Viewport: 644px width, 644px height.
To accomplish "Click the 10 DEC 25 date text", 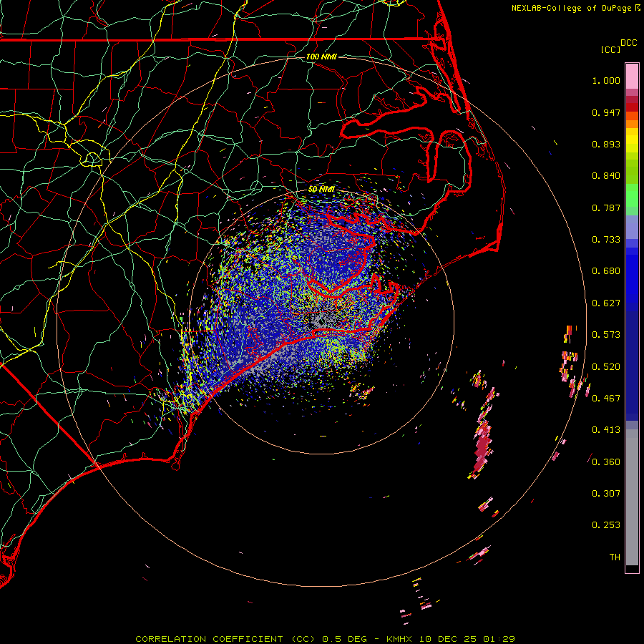I will click(x=448, y=639).
